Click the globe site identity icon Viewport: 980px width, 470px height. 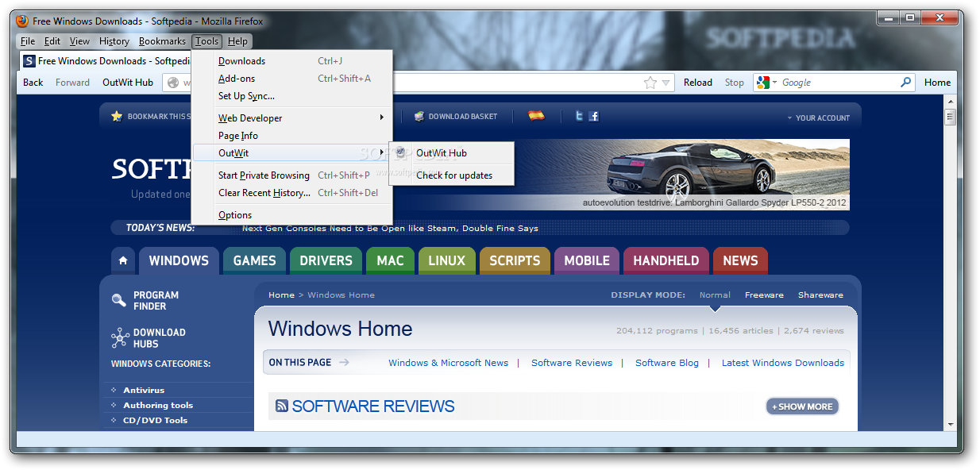coord(173,83)
